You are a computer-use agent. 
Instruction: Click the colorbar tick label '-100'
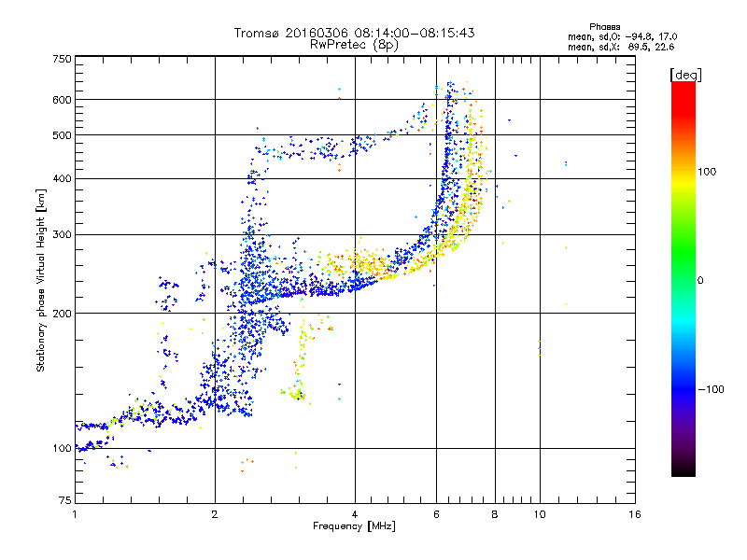tap(711, 389)
